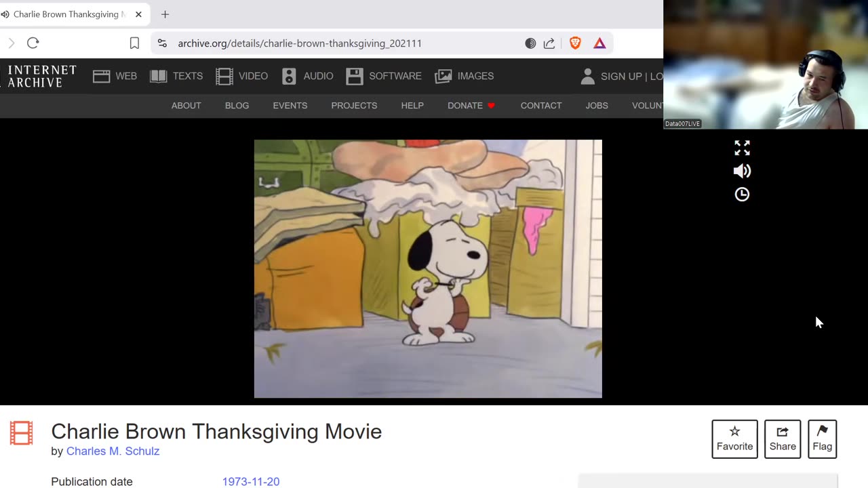Open the TEXTS media section
The height and width of the screenshot is (488, 868).
point(176,76)
